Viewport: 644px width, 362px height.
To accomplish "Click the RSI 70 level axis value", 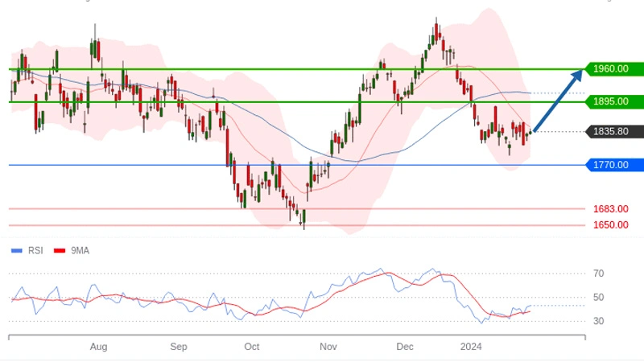I will (598, 274).
